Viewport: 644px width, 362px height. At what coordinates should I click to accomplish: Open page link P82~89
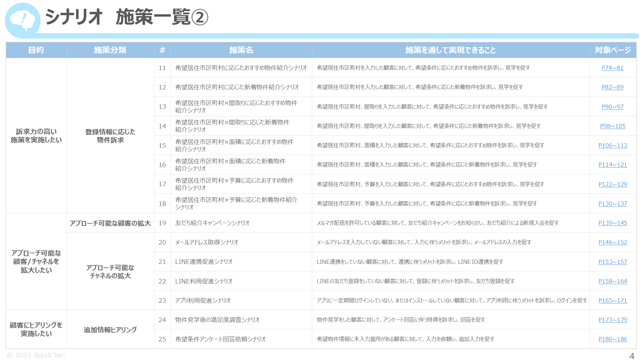tap(612, 87)
